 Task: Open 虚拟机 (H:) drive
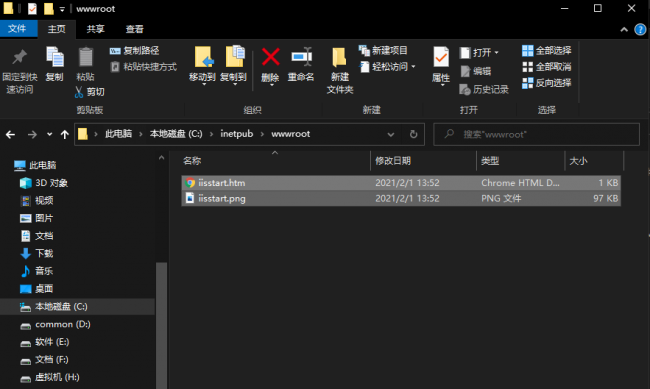50,377
